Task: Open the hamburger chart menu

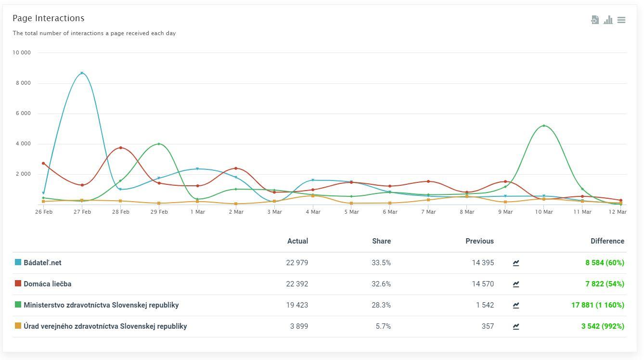Action: tap(621, 20)
